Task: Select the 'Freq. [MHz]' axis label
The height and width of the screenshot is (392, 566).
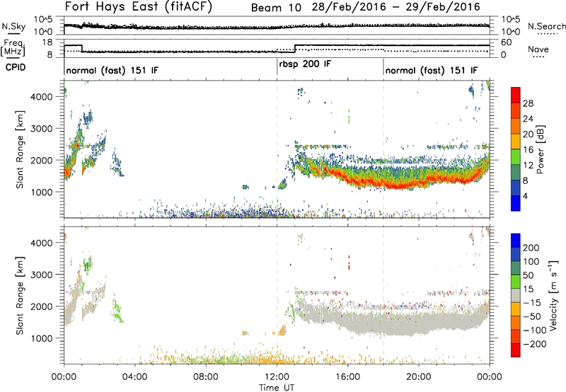Action: point(13,47)
